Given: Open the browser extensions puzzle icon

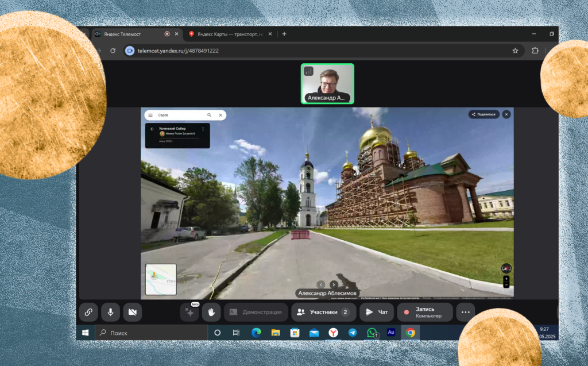Looking at the screenshot, I should (535, 51).
